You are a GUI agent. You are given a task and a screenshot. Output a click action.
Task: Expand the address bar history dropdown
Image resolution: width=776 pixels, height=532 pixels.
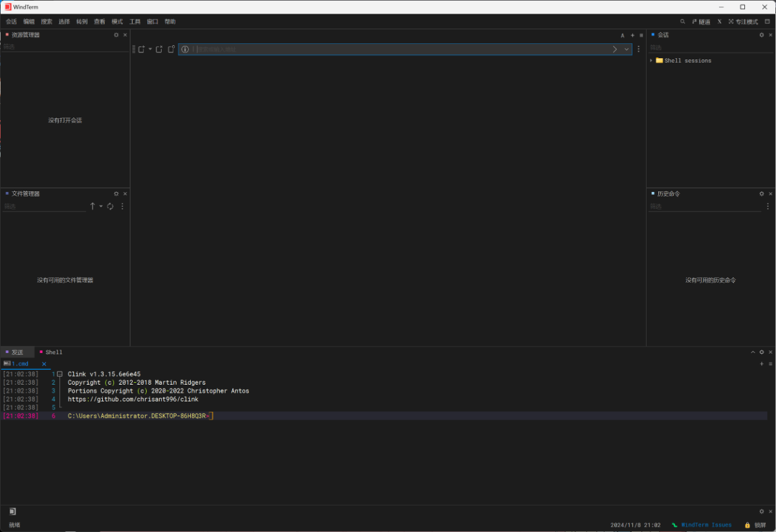(626, 49)
